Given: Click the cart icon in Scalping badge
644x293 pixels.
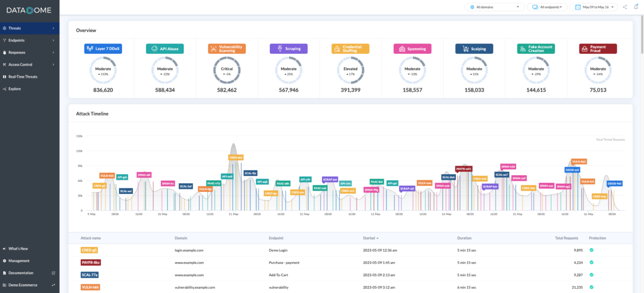Looking at the screenshot, I should click(465, 48).
